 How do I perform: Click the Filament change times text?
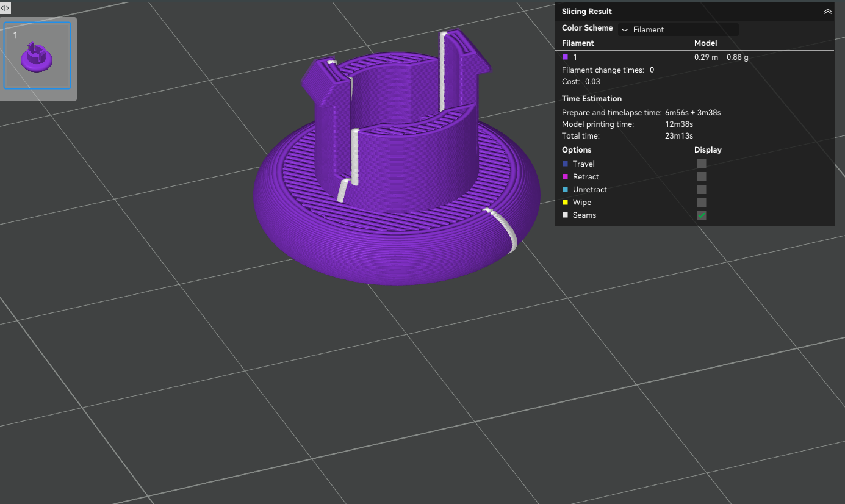[x=608, y=70]
